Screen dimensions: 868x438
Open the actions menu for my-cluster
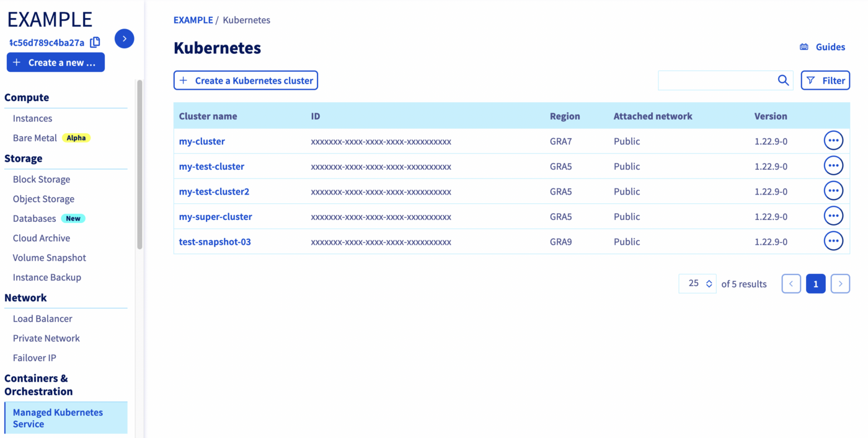833,140
